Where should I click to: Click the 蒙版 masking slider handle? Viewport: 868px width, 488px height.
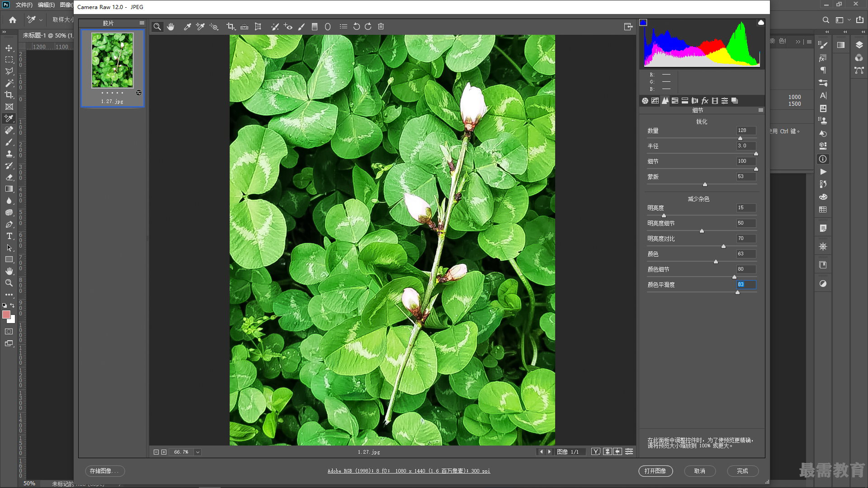[705, 184]
